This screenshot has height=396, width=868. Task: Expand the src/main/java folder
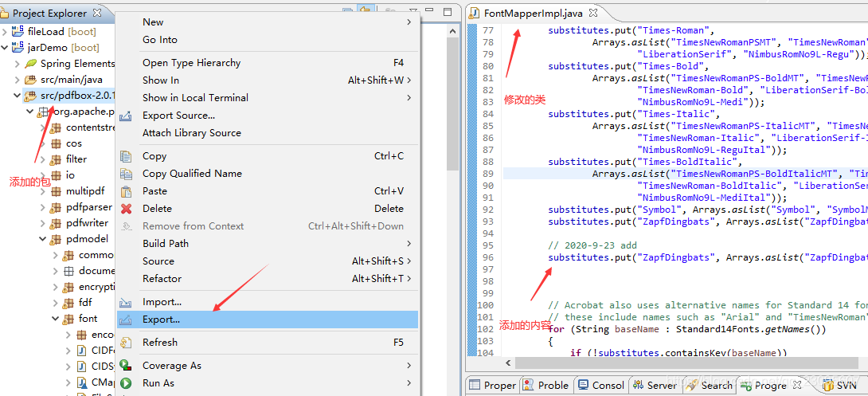(x=18, y=80)
